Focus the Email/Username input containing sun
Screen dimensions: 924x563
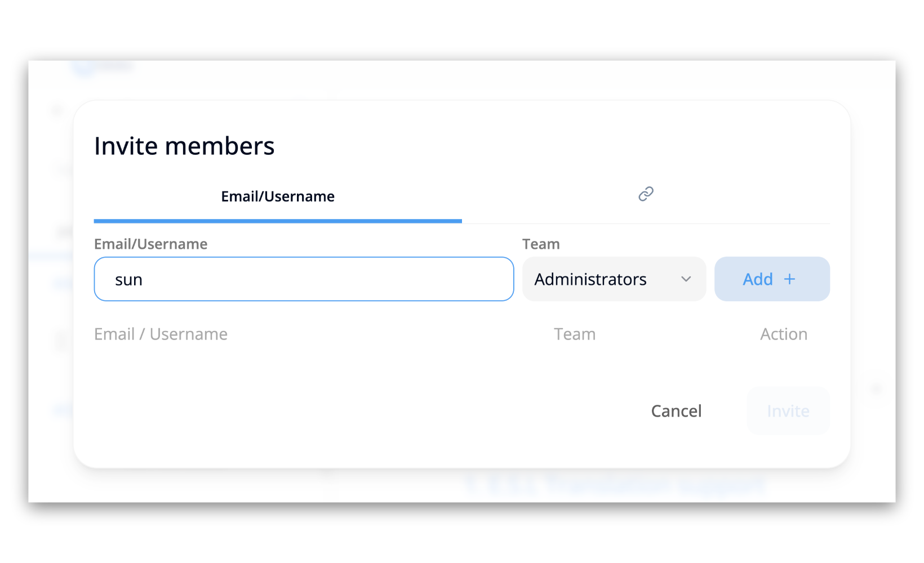point(304,279)
